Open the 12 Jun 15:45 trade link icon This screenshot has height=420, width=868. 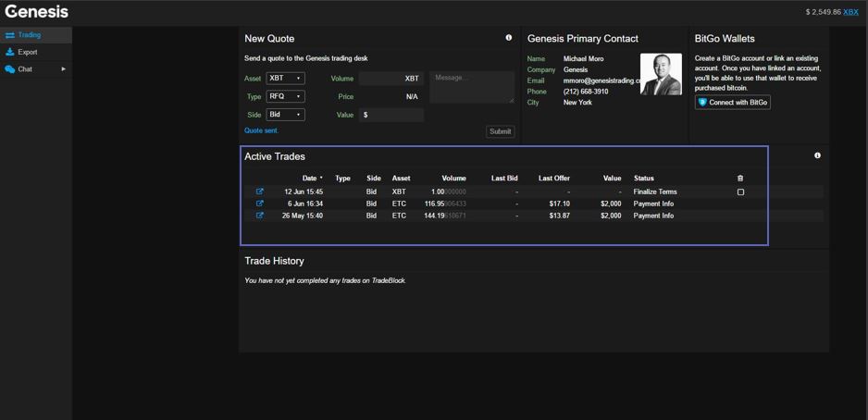(x=260, y=191)
